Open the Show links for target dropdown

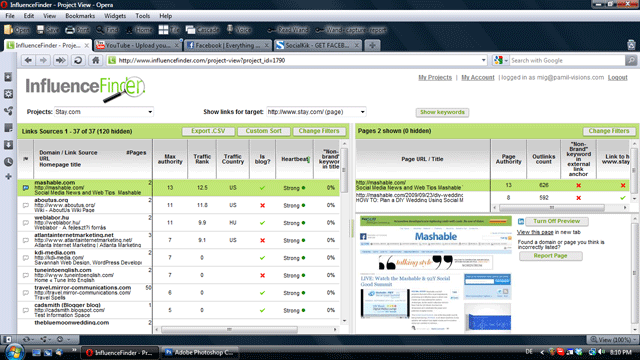pyautogui.click(x=316, y=112)
